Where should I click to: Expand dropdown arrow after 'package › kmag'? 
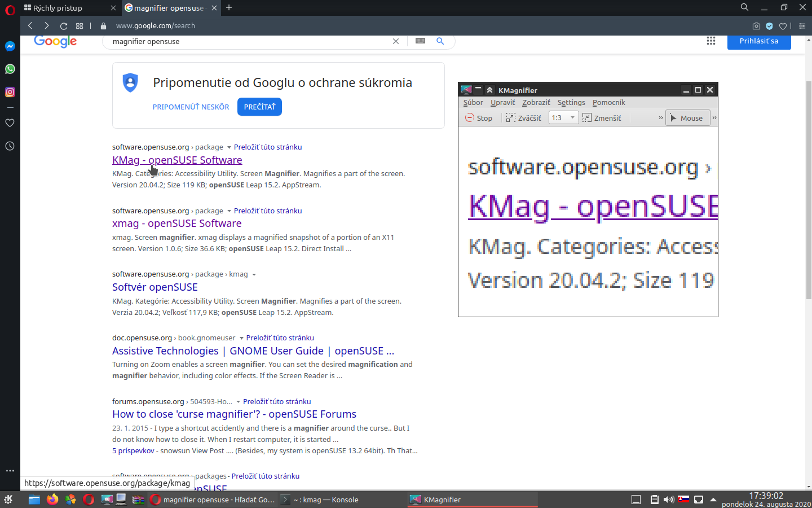coord(254,274)
